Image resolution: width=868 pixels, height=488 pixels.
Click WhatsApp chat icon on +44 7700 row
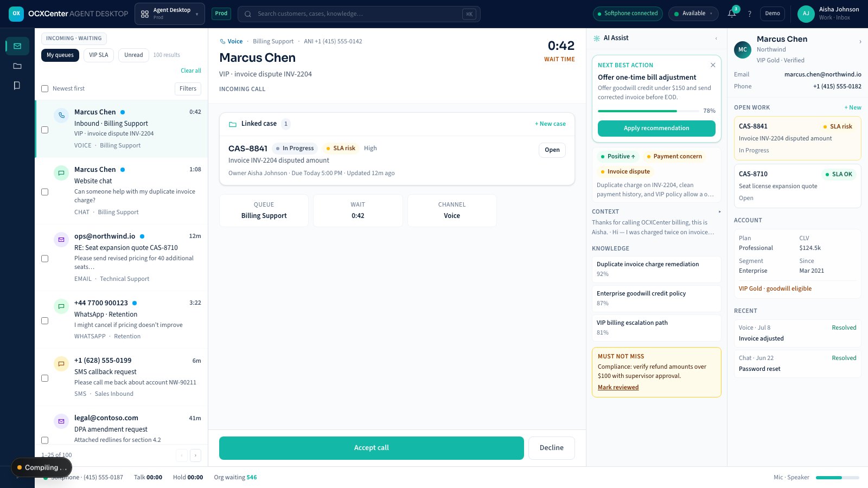click(x=61, y=306)
